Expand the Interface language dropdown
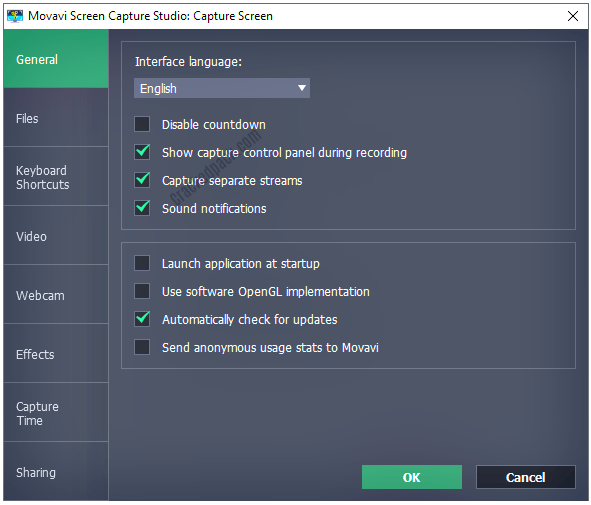Viewport: 591px width, 505px height. click(x=222, y=88)
